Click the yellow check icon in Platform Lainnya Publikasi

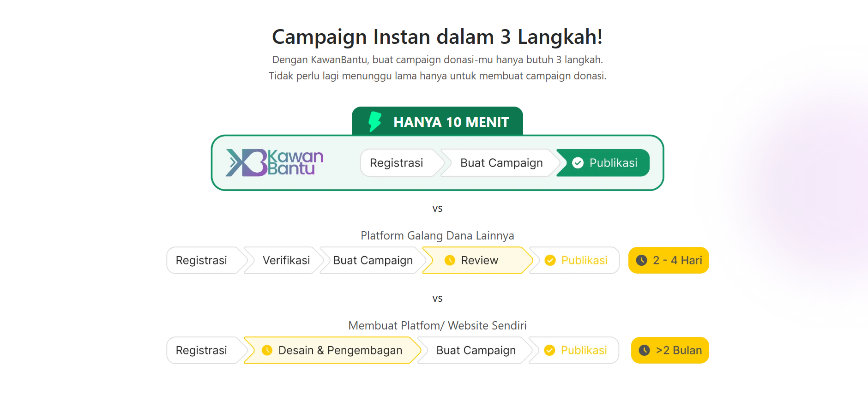550,260
